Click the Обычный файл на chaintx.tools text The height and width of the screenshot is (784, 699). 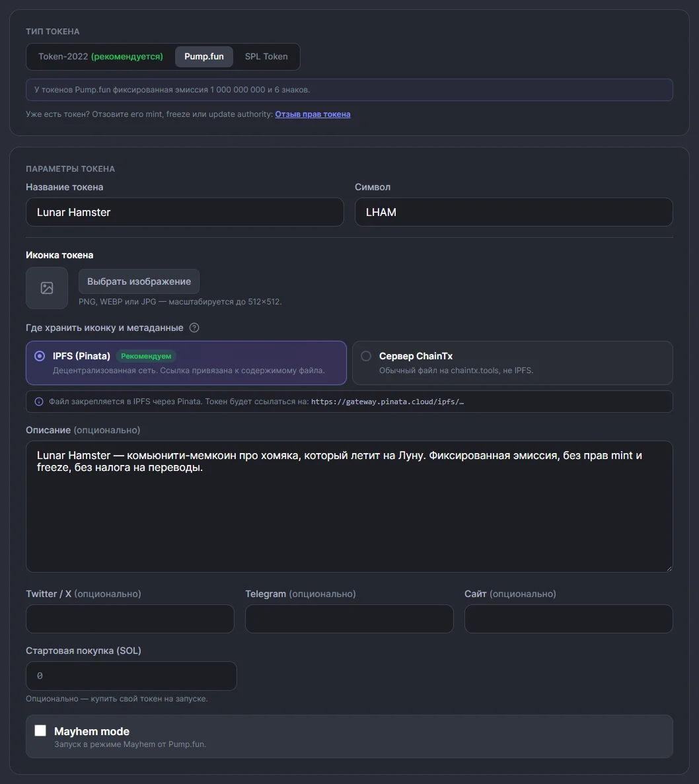(x=456, y=371)
